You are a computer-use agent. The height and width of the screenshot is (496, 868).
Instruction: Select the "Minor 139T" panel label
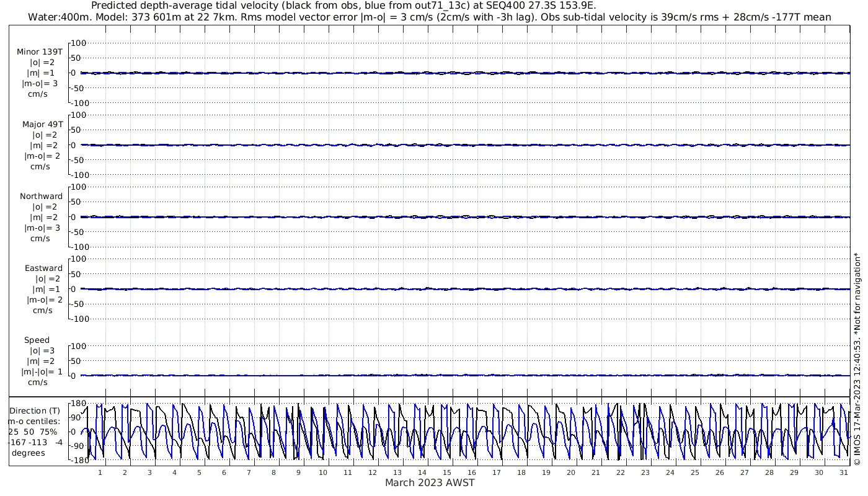(40, 51)
